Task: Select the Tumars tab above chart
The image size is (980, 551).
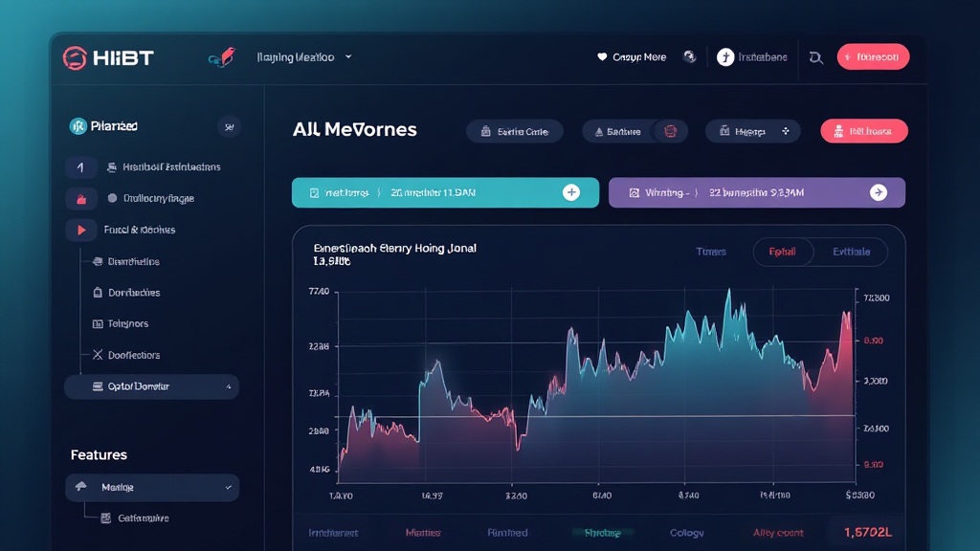Action: click(x=711, y=252)
